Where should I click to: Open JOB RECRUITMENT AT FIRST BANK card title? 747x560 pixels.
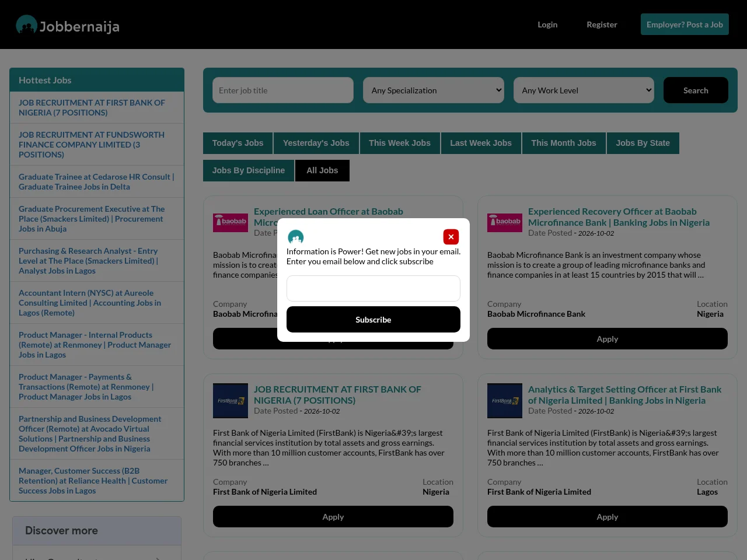pyautogui.click(x=337, y=395)
